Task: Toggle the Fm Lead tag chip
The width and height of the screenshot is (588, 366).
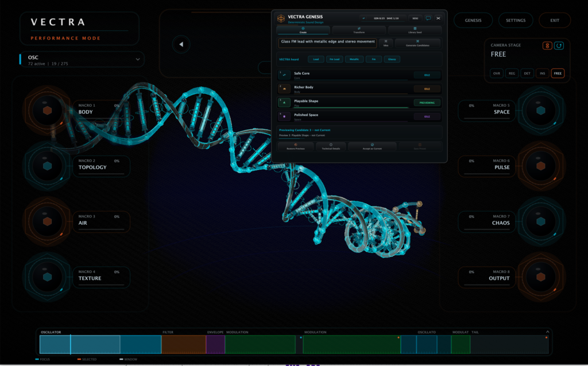Action: [x=334, y=59]
